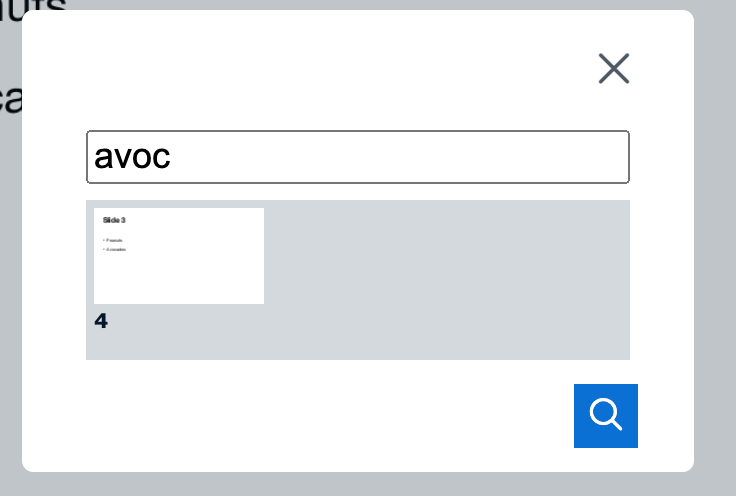Choose the only matching slide preview
The image size is (736, 496).
click(x=179, y=256)
